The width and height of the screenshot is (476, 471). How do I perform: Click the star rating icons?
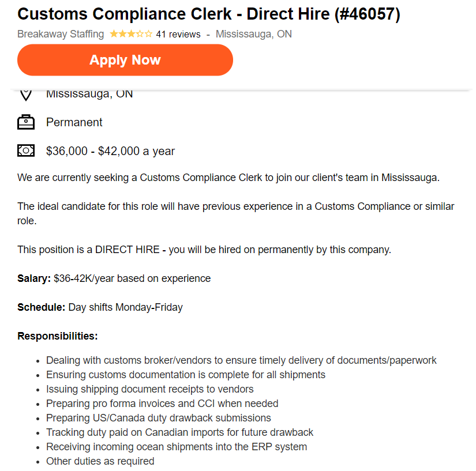tap(131, 33)
